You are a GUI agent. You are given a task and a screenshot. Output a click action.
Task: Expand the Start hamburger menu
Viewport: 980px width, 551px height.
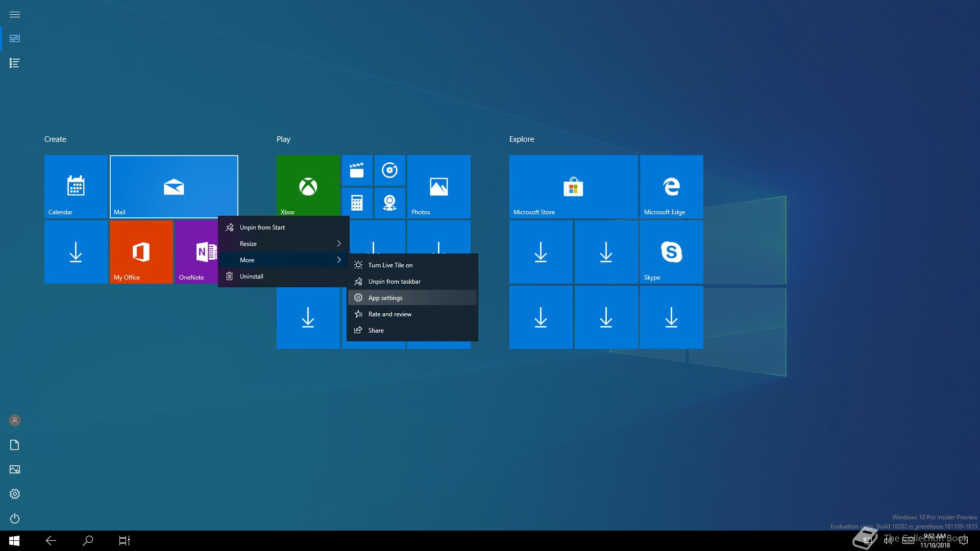coord(15,14)
